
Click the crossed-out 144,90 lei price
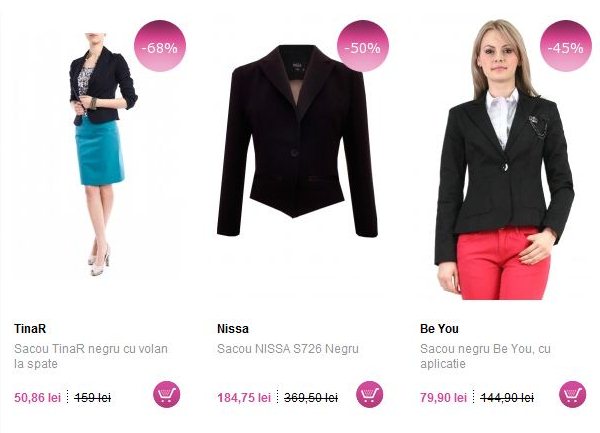pyautogui.click(x=507, y=398)
